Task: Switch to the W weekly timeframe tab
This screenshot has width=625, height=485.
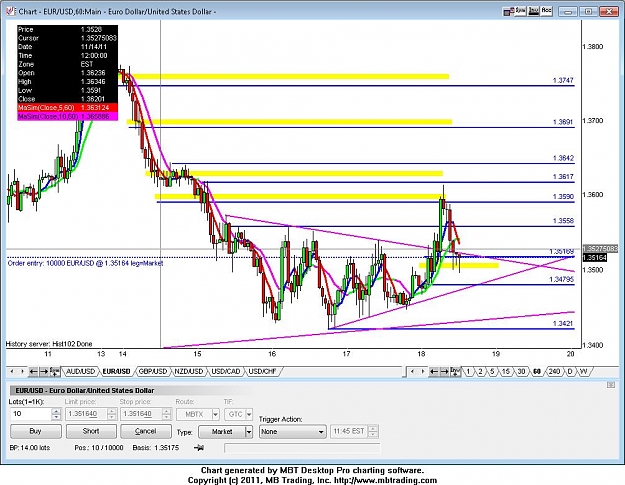Action: point(583,371)
